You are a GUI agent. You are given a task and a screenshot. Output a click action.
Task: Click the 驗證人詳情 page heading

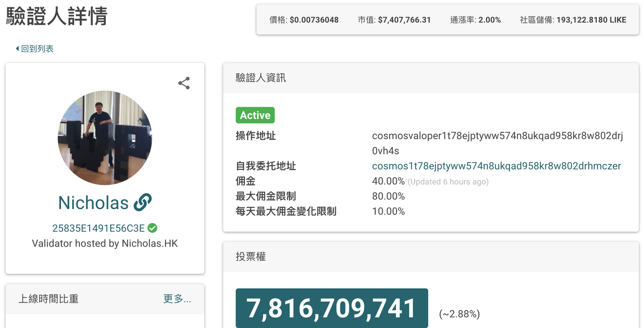click(x=57, y=17)
